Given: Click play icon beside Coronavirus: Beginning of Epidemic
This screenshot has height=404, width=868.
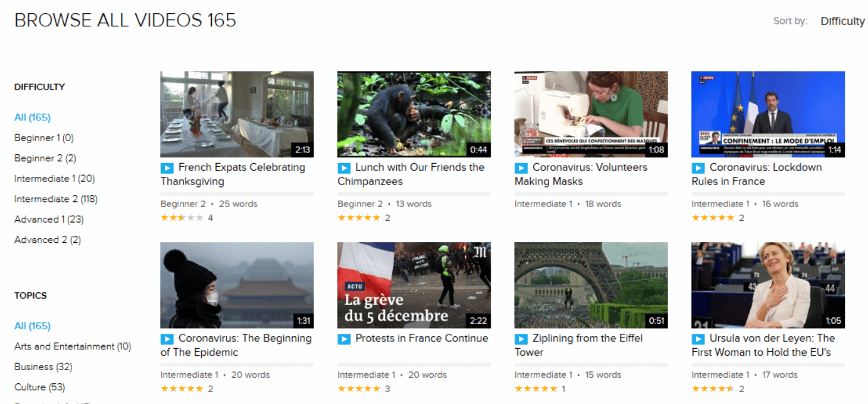Looking at the screenshot, I should click(x=167, y=339).
